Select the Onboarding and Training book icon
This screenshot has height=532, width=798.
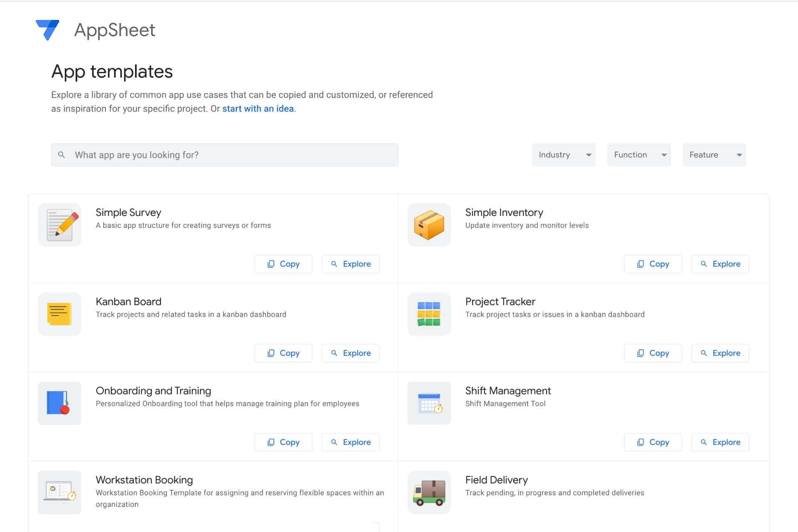click(59, 403)
